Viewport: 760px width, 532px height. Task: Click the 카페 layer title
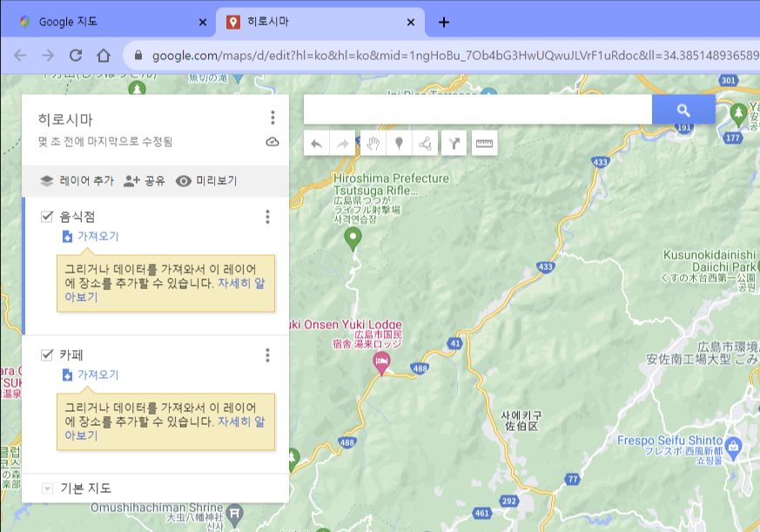point(71,355)
